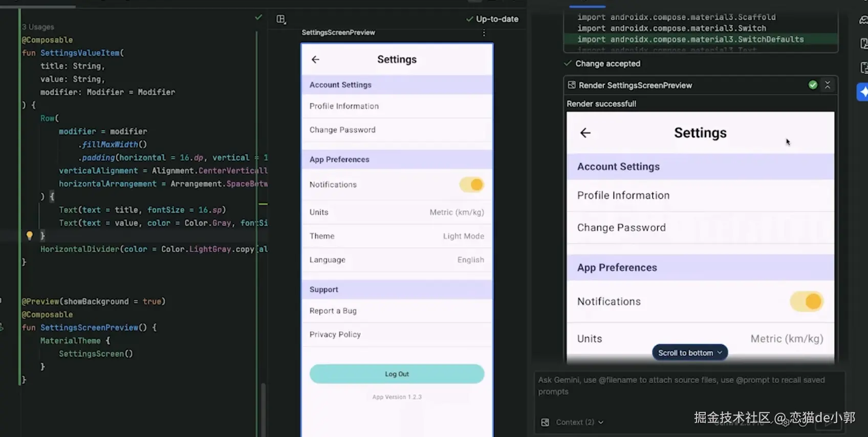Screen dimensions: 868x437
Task: Close the Render SettingsScreenPreview card
Action: coord(828,85)
